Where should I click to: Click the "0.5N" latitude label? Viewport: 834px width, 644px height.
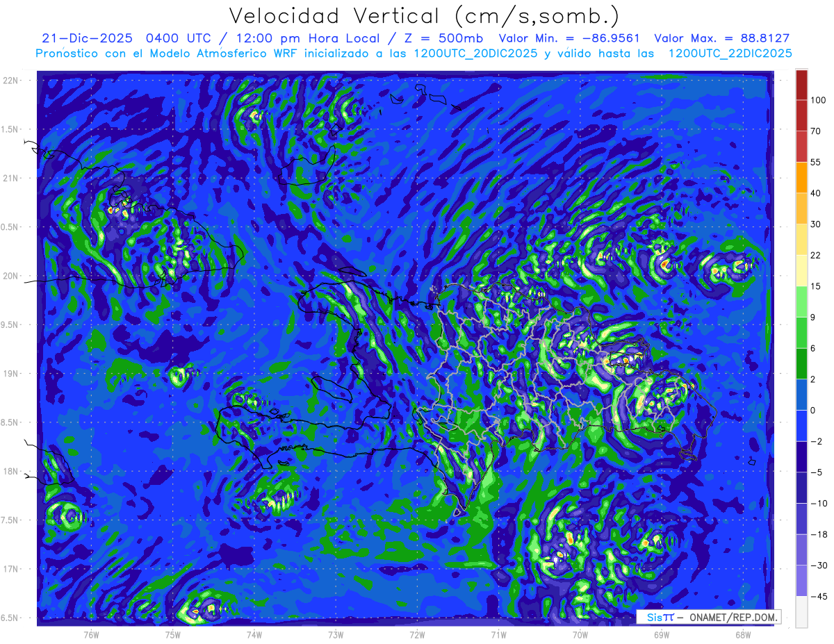(10, 227)
